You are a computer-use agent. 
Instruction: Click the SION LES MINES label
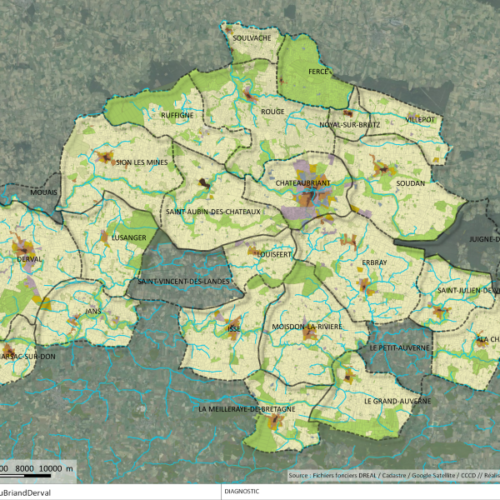(x=142, y=162)
